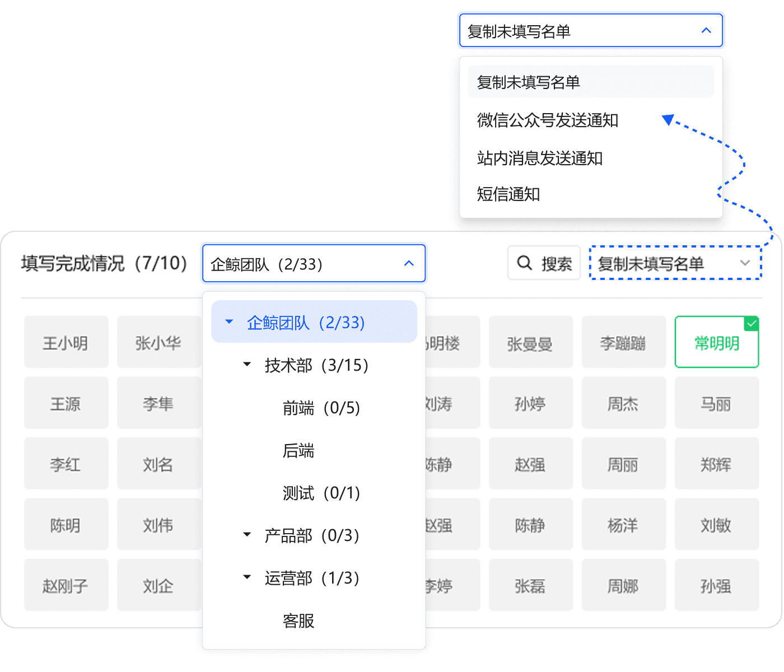Open the dashed-outline 复制未填写名单 dropdown
This screenshot has width=784, height=672.
[x=675, y=263]
